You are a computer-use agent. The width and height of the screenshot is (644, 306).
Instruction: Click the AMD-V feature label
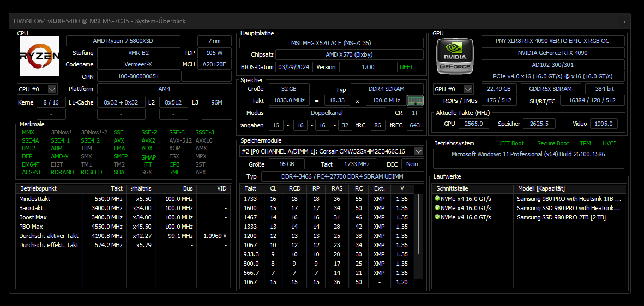click(59, 156)
